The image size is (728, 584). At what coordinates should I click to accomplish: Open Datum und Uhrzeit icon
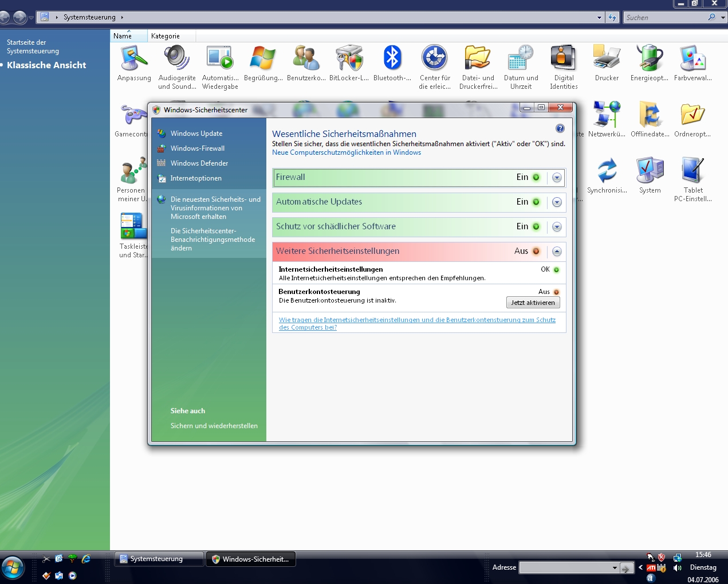tap(521, 68)
